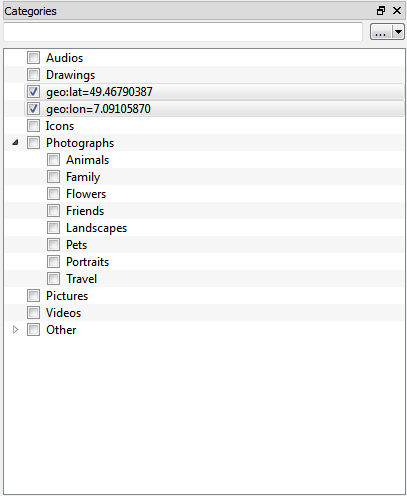
Task: Enable the Pictures category checkbox
Action: [x=33, y=296]
